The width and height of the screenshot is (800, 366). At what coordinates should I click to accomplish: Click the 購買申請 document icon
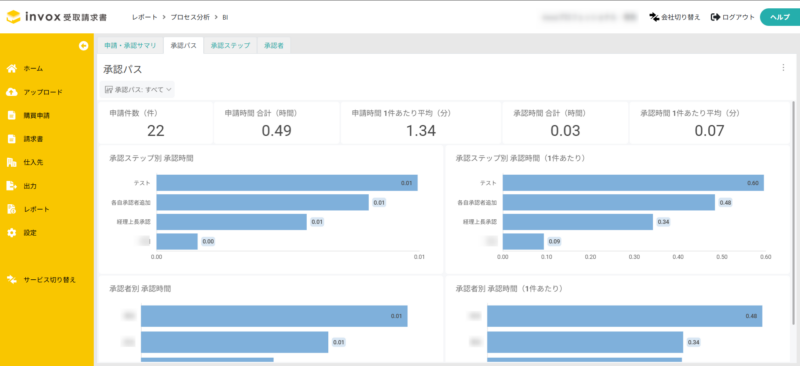pos(12,115)
